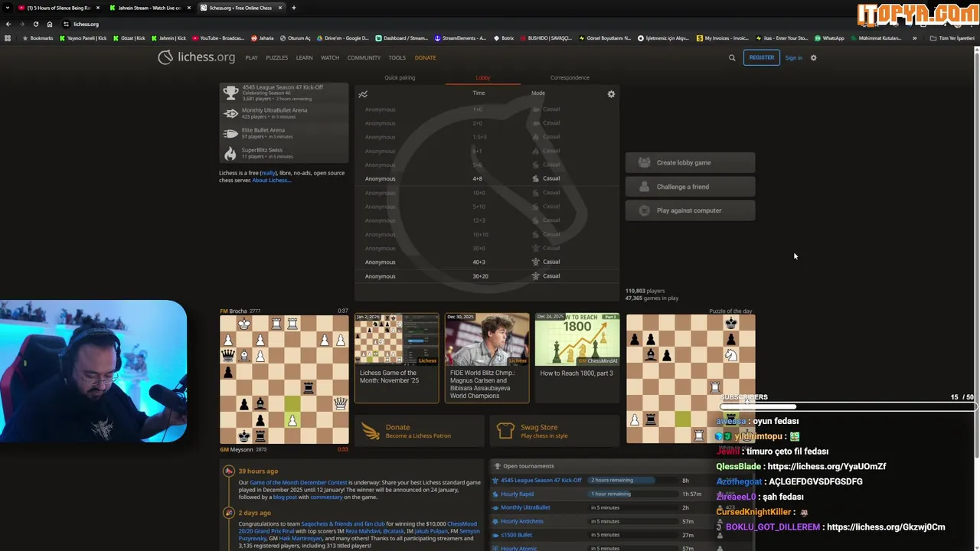
Task: Sort lobby by Time column header
Action: point(479,93)
